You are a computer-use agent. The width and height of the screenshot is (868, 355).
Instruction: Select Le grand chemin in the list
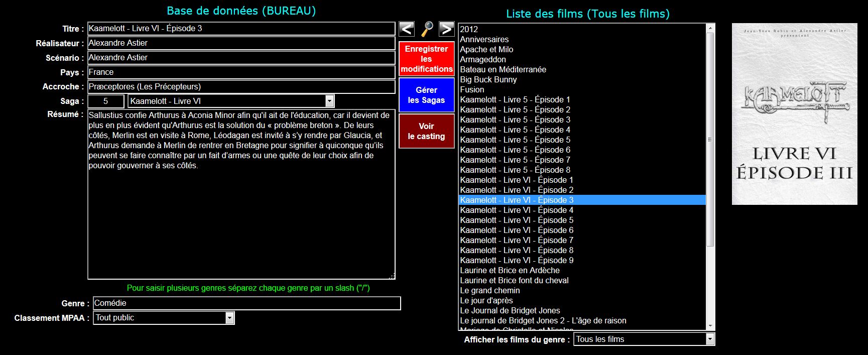(582, 290)
